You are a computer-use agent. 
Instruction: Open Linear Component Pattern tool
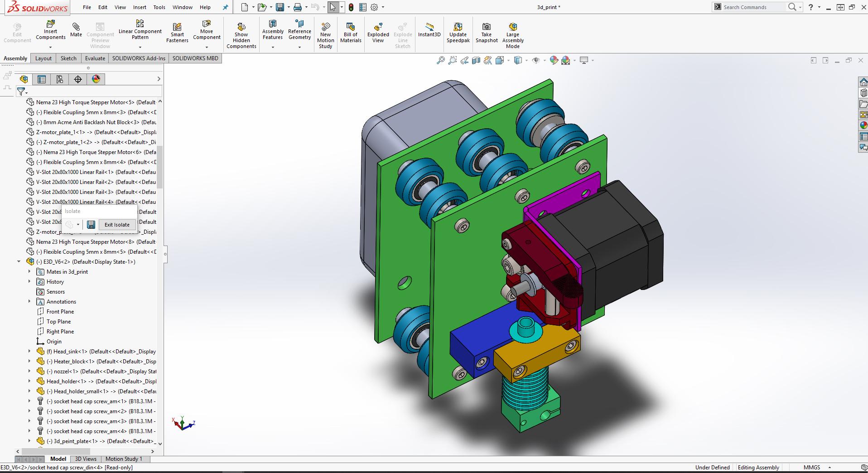[x=140, y=30]
